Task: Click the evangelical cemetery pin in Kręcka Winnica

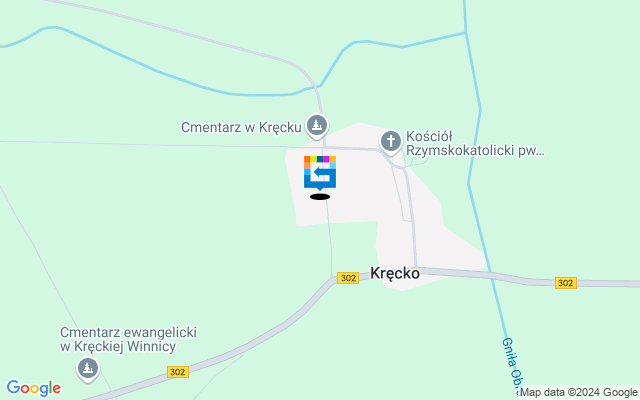Action: point(88,369)
